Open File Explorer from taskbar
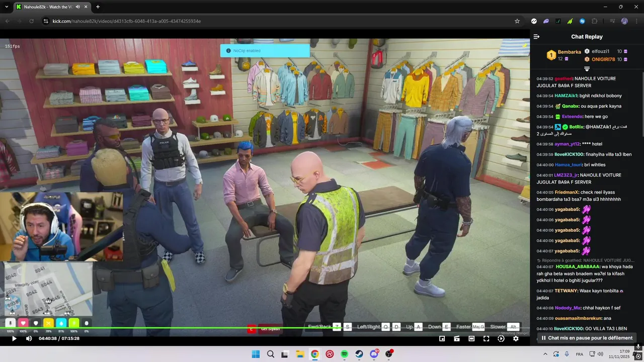This screenshot has height=362, width=644. 300,354
